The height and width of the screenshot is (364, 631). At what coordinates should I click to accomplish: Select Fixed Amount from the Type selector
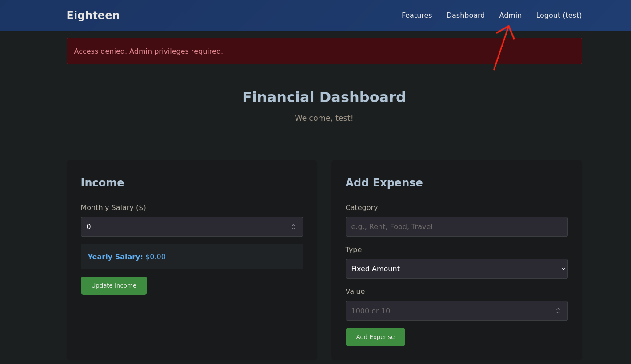456,269
